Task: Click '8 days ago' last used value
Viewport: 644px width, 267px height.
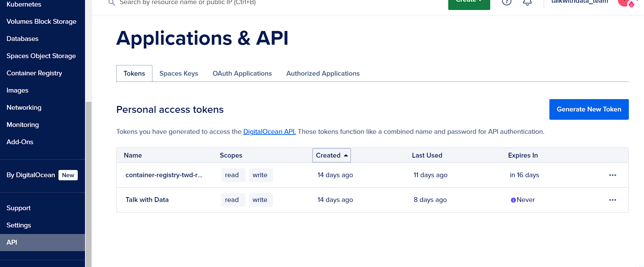Action: point(430,200)
